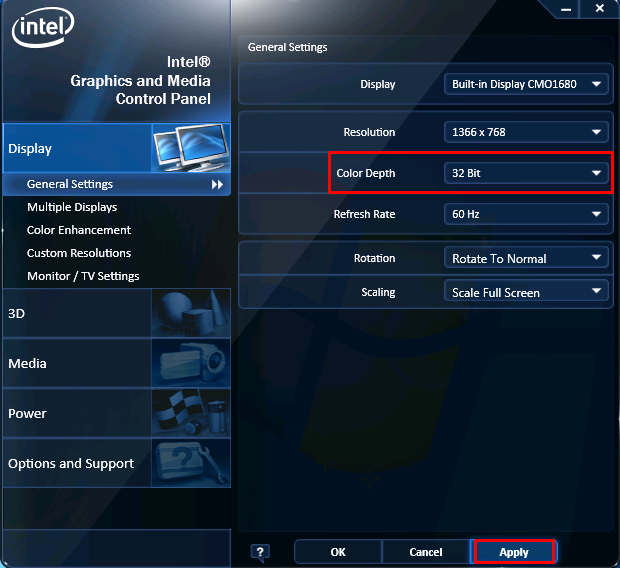Open the Display selection dropdown
The image size is (620, 568).
pos(526,84)
